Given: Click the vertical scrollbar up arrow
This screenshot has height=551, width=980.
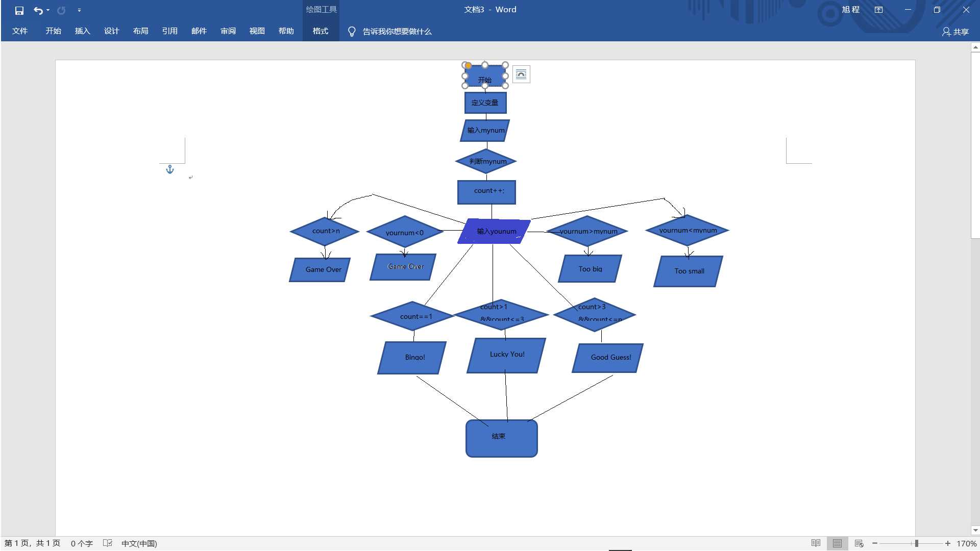Looking at the screenshot, I should coord(975,47).
